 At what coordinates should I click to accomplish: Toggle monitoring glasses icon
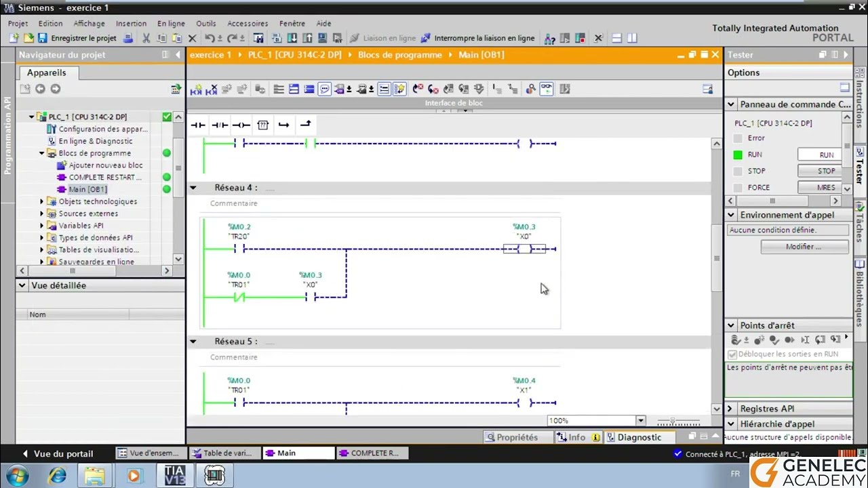[x=546, y=89]
